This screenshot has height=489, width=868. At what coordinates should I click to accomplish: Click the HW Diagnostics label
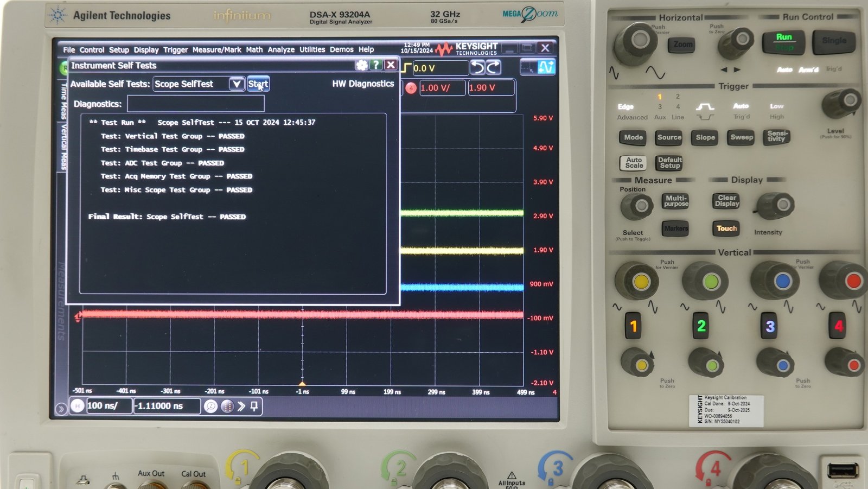(363, 84)
